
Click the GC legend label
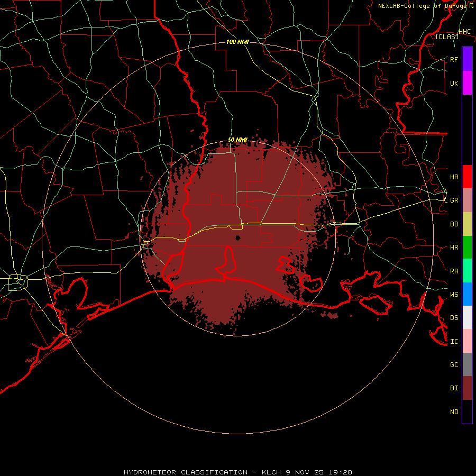[454, 365]
